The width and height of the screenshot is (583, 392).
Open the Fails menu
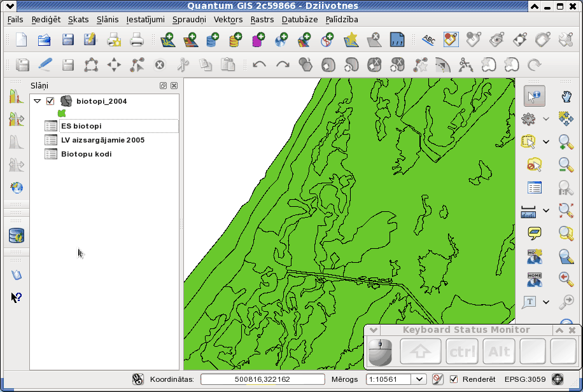click(x=15, y=20)
